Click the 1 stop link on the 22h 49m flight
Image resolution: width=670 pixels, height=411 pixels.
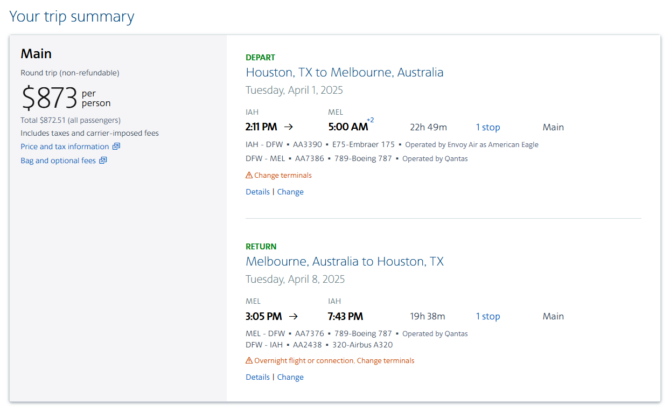tap(488, 127)
